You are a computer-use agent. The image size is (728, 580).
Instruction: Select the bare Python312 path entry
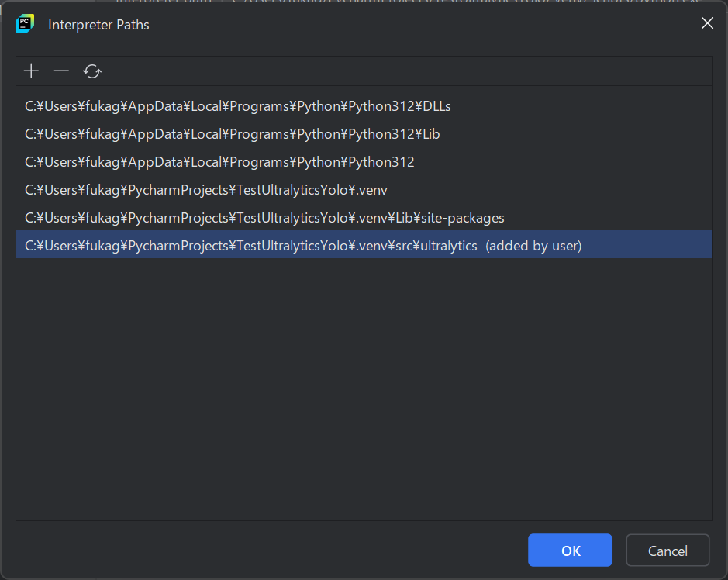click(364, 162)
